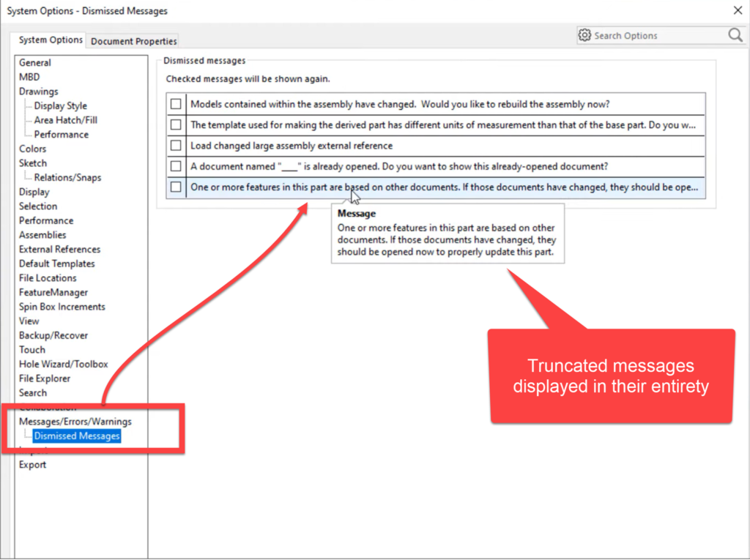Viewport: 750px width, 560px height.
Task: Enable 'Load changed large assembly external reference' checkbox
Action: (x=176, y=145)
